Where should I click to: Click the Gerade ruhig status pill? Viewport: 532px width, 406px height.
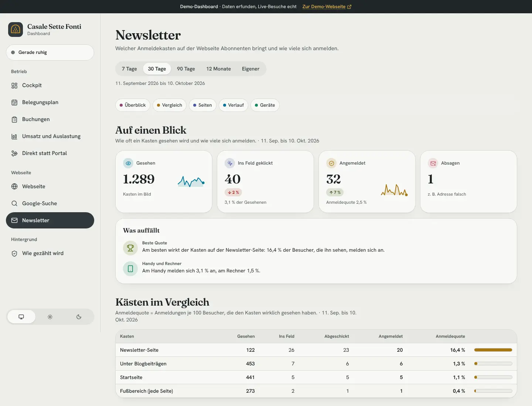tap(50, 52)
